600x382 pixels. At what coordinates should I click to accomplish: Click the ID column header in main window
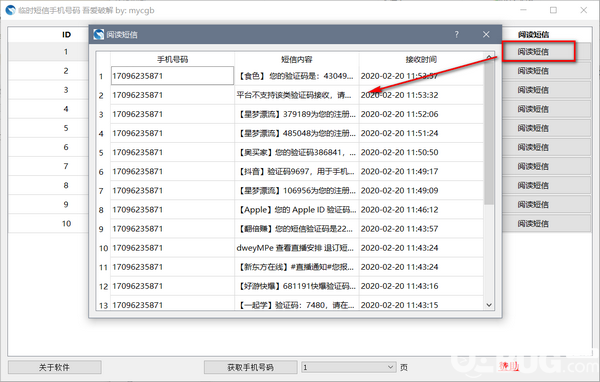(66, 34)
